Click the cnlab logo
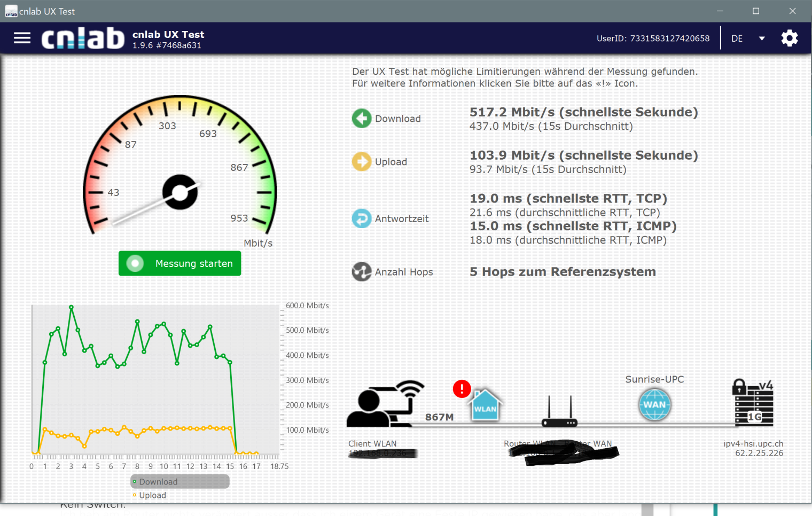Image resolution: width=812 pixels, height=516 pixels. (x=83, y=38)
